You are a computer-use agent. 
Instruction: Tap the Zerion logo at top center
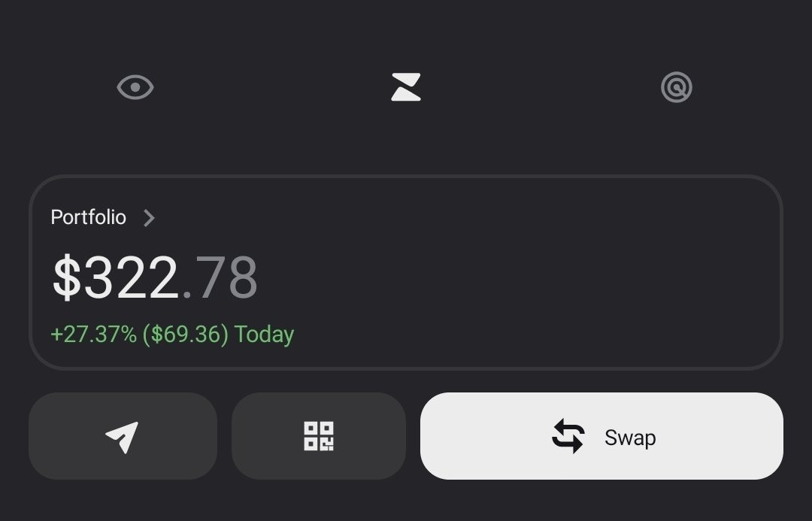coord(406,87)
